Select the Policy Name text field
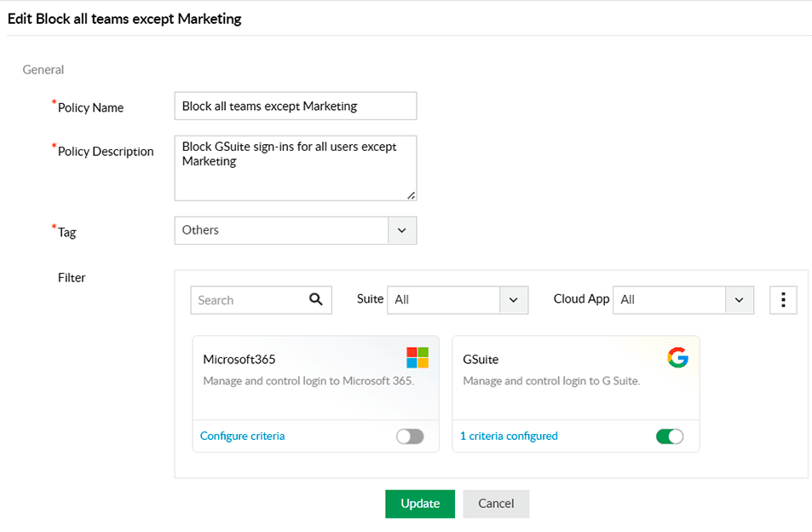The height and width of the screenshot is (532, 812). [295, 106]
